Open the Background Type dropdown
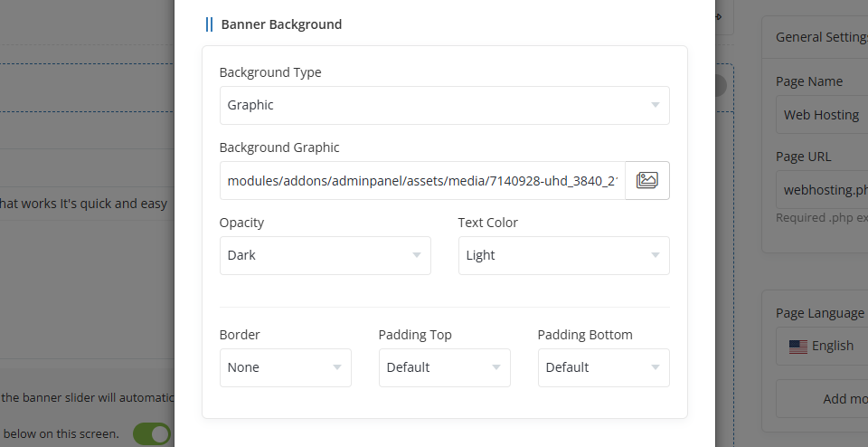This screenshot has height=447, width=868. (444, 105)
